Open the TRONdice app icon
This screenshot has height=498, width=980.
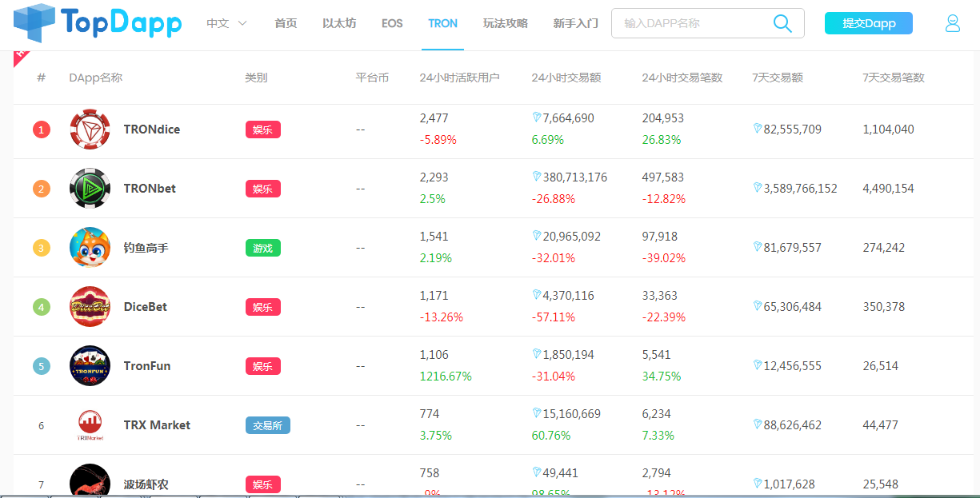pos(90,129)
